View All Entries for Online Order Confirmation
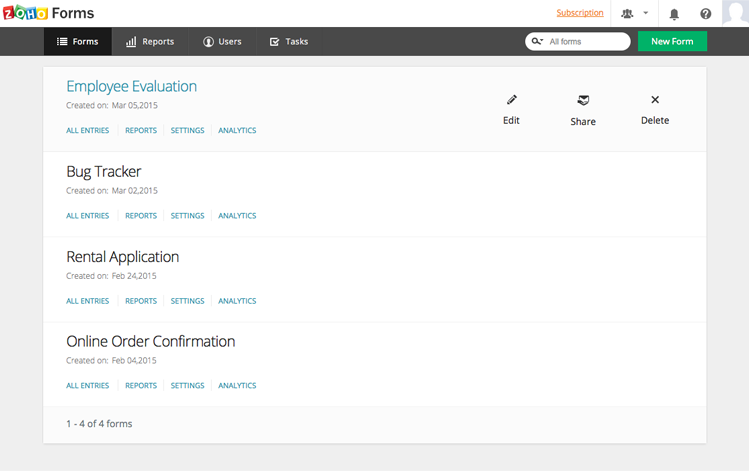Image resolution: width=749 pixels, height=471 pixels. click(87, 385)
